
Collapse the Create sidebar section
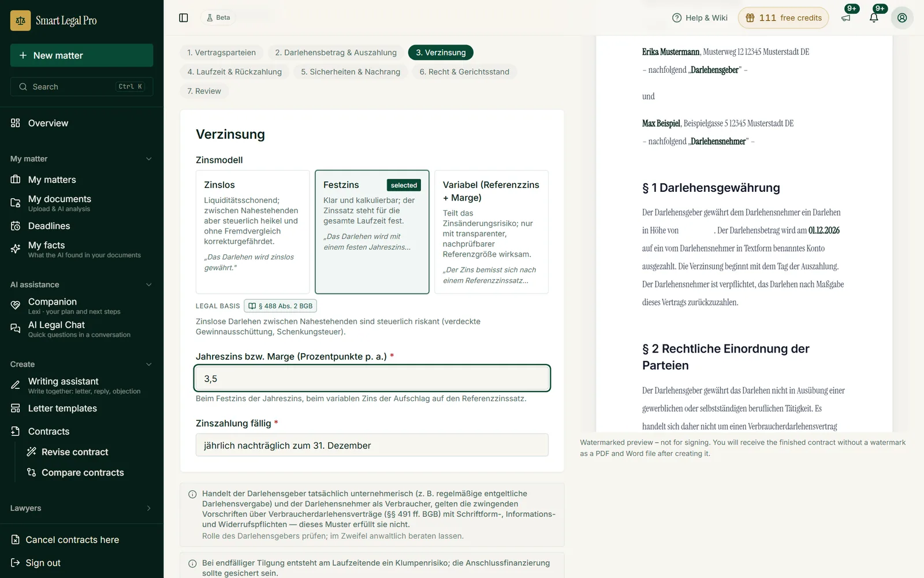149,364
